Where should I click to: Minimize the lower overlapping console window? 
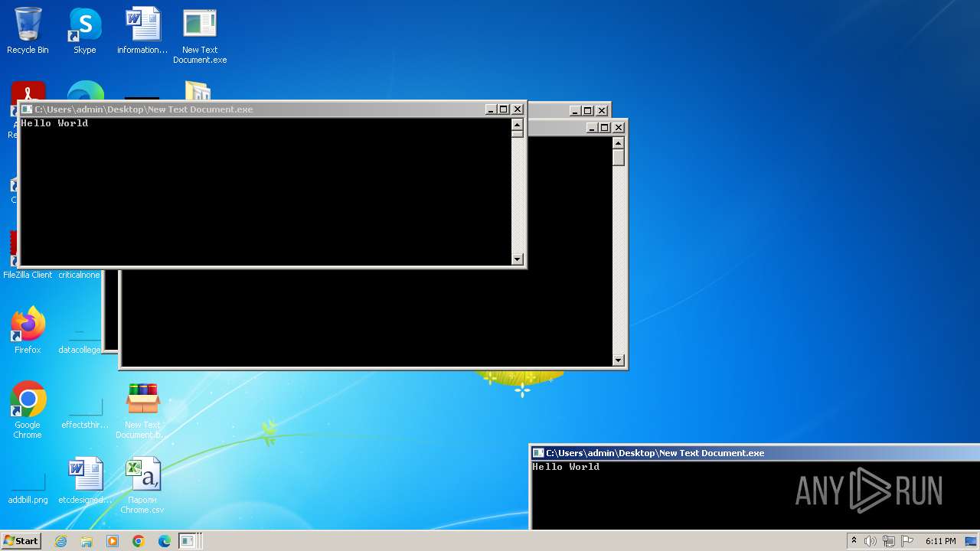point(592,128)
